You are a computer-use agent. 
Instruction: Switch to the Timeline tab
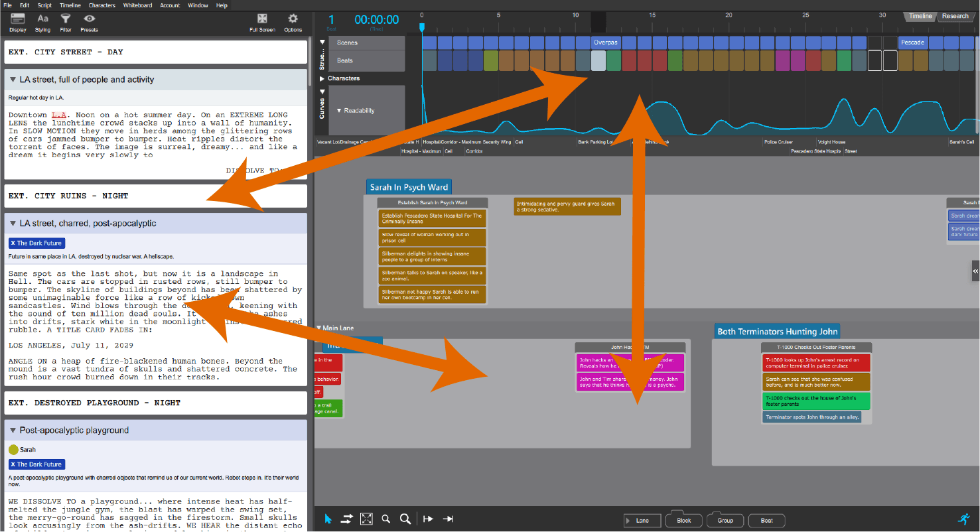point(920,17)
